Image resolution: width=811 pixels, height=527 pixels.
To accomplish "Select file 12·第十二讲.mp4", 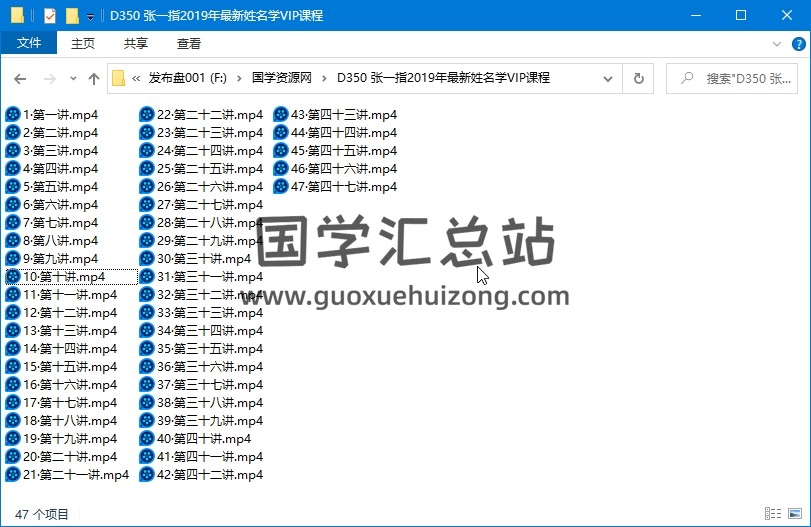I will (62, 312).
